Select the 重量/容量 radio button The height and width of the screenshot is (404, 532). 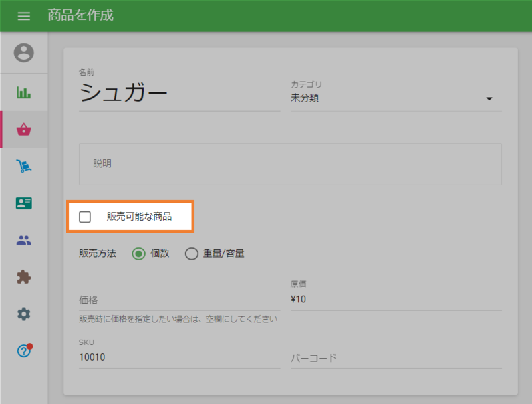(192, 253)
